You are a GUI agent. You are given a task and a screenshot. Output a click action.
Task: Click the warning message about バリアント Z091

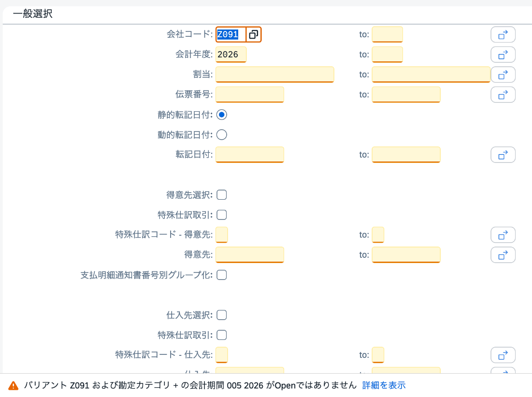190,385
